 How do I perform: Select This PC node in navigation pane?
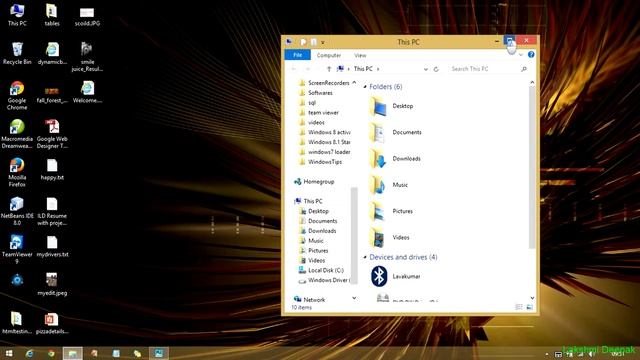308,201
